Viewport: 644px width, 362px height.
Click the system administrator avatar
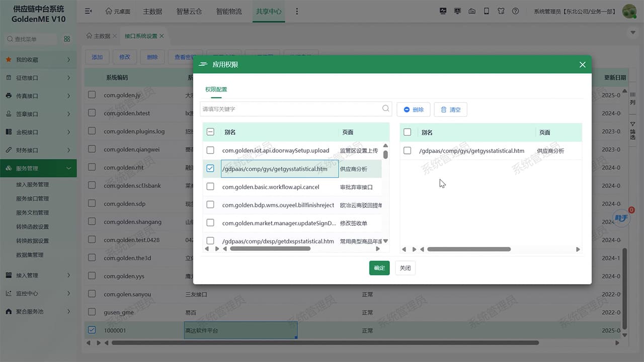(629, 11)
